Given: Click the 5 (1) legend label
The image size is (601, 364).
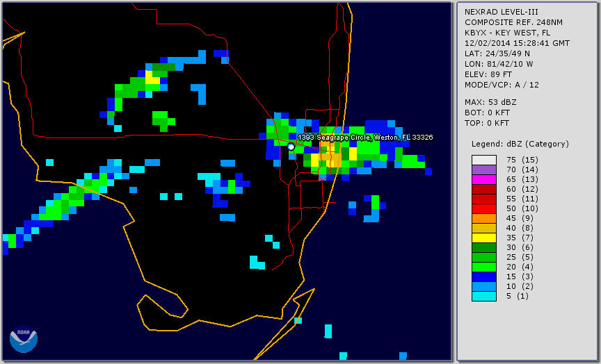Looking at the screenshot, I should pos(517,296).
